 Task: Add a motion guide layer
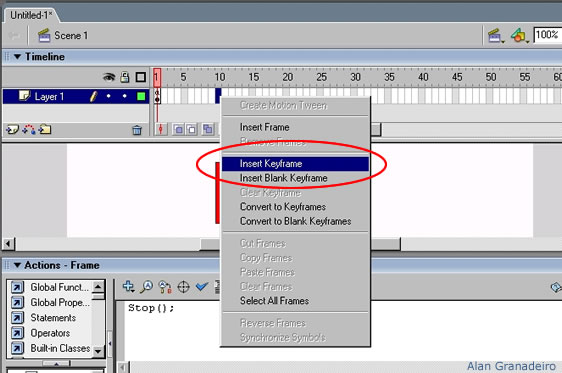[29, 129]
